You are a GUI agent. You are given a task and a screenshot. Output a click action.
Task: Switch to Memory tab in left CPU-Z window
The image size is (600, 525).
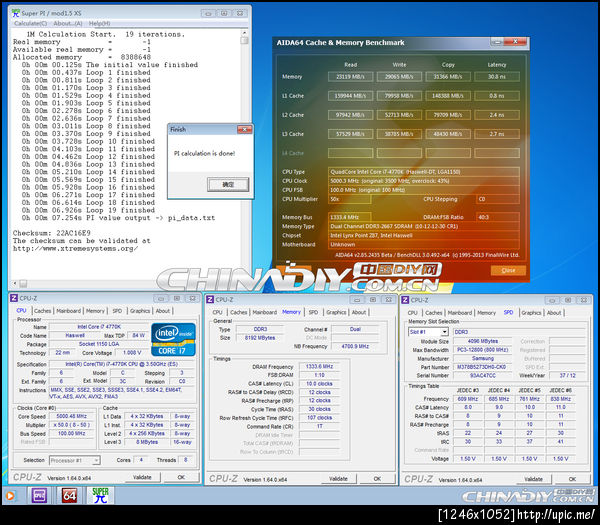click(95, 311)
